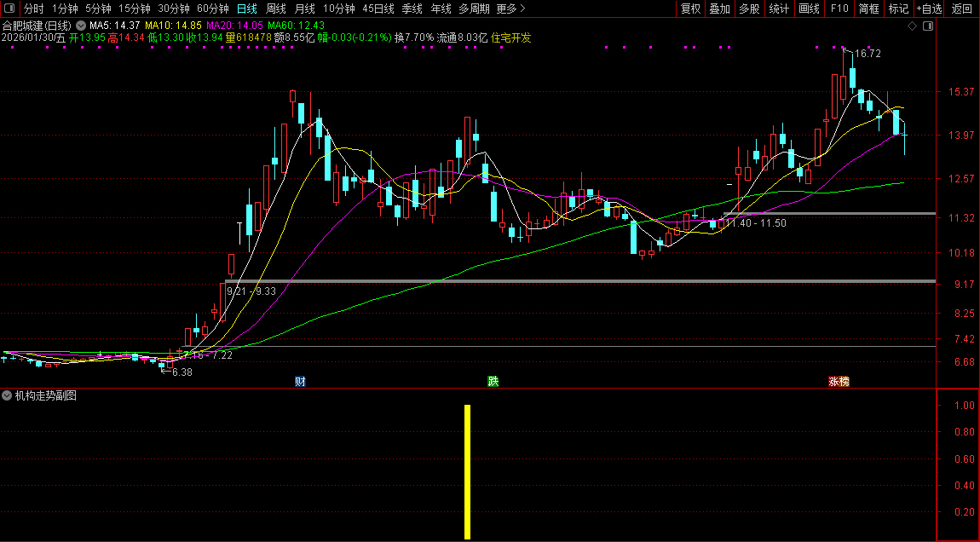Click the 2026/01/30/五 date readout

pos(33,37)
